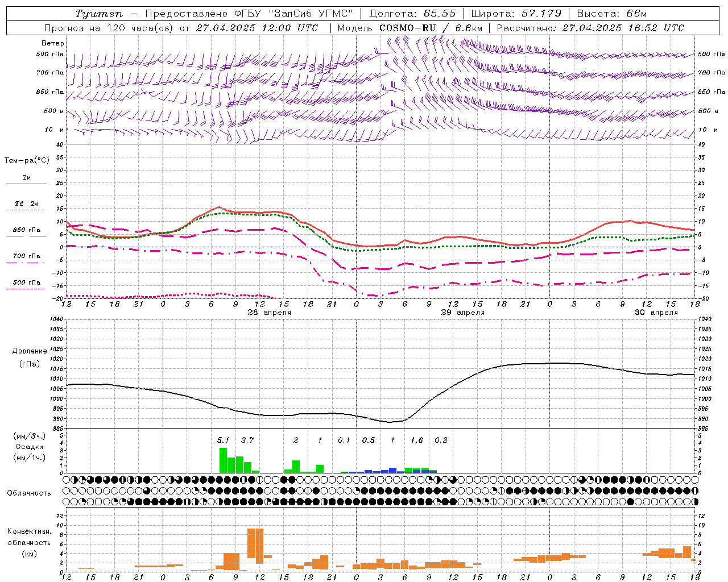Click the 1.6 precipitation total
Viewport: 728px width, 582px height.
[x=417, y=440]
